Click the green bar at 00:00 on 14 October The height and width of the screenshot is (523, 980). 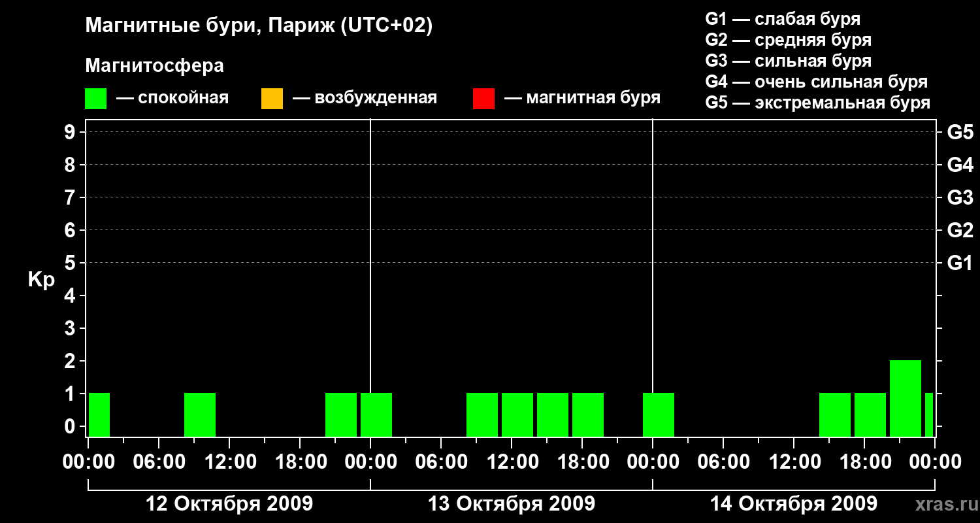[659, 414]
